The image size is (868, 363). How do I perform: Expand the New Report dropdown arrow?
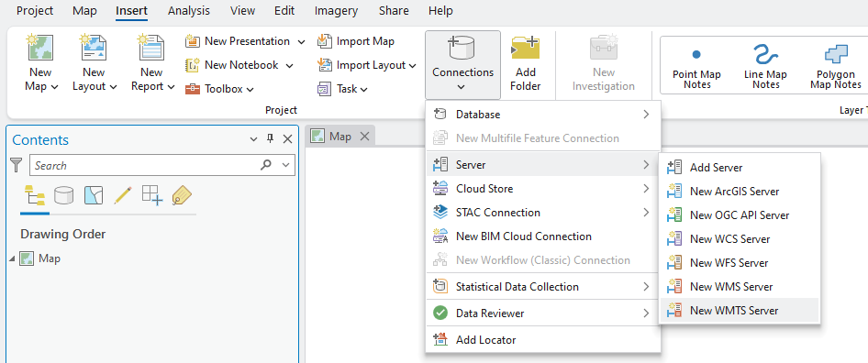(x=171, y=87)
